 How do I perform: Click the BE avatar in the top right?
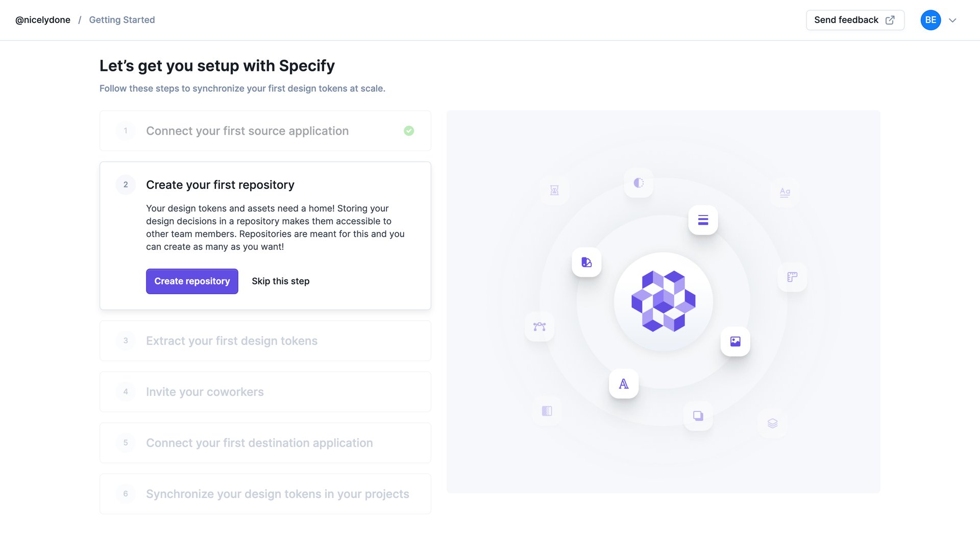point(930,20)
